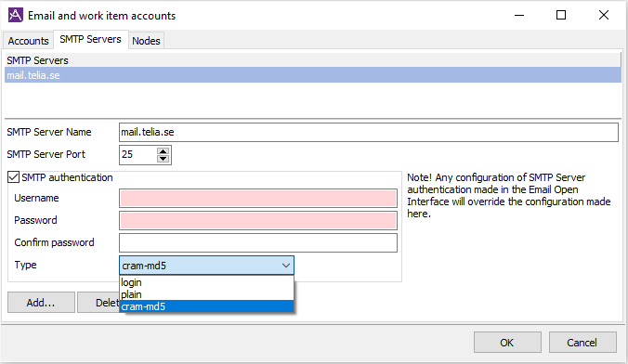Image resolution: width=628 pixels, height=364 pixels.
Task: Click the Add... button
Action: [41, 303]
